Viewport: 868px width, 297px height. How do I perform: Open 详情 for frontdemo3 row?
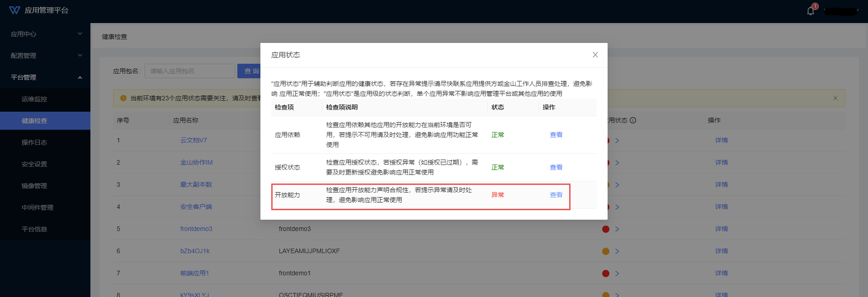pyautogui.click(x=721, y=229)
